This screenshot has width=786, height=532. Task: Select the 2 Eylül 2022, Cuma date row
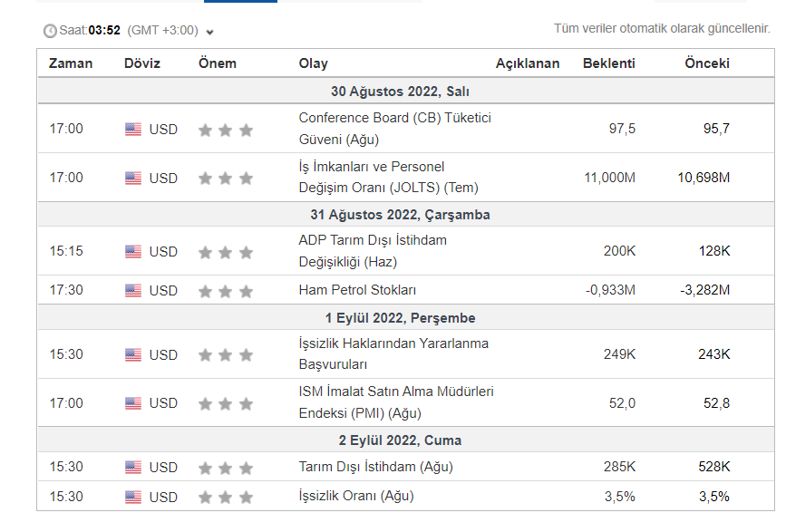[400, 440]
